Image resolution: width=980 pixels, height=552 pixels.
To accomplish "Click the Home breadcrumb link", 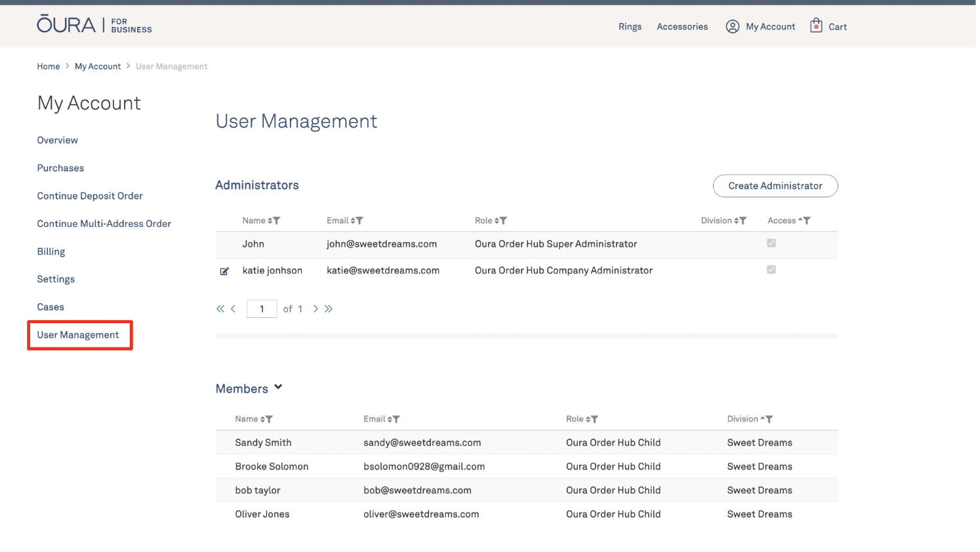I will [x=49, y=67].
